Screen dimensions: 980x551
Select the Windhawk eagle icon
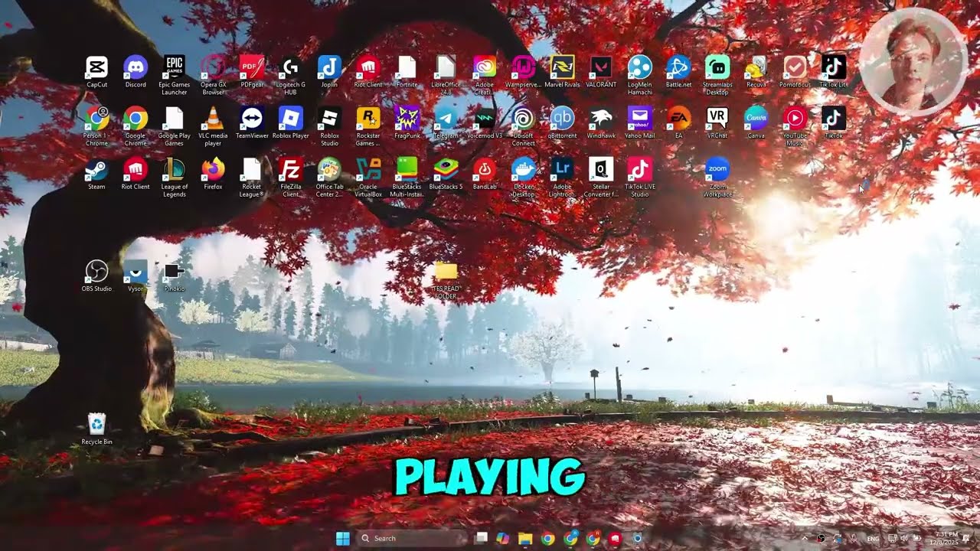(x=601, y=118)
